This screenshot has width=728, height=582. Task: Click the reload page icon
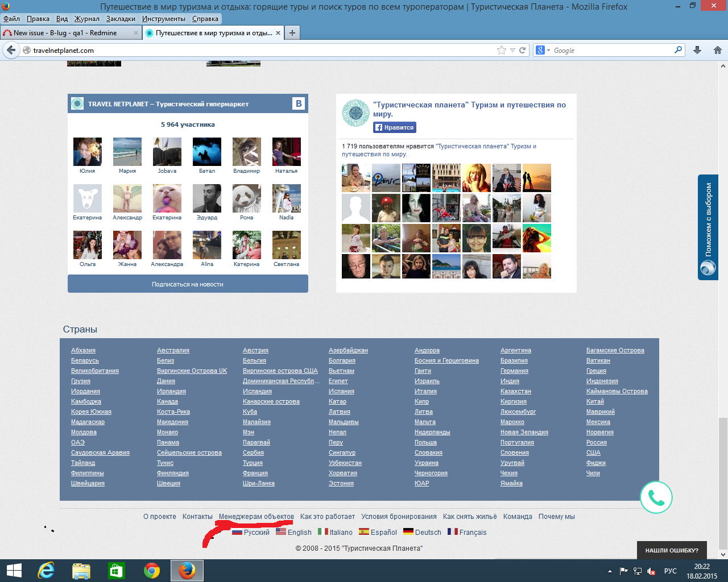pos(522,50)
